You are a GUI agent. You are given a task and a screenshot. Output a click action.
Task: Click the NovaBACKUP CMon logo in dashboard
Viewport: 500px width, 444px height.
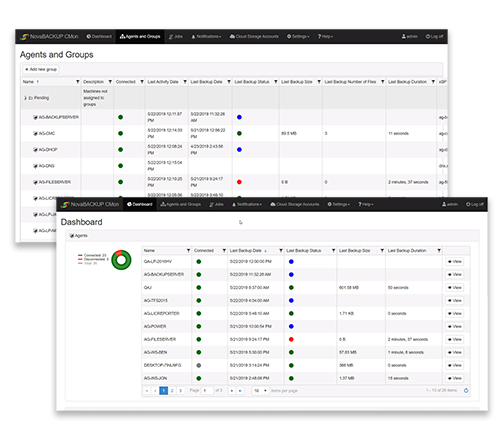click(x=90, y=204)
